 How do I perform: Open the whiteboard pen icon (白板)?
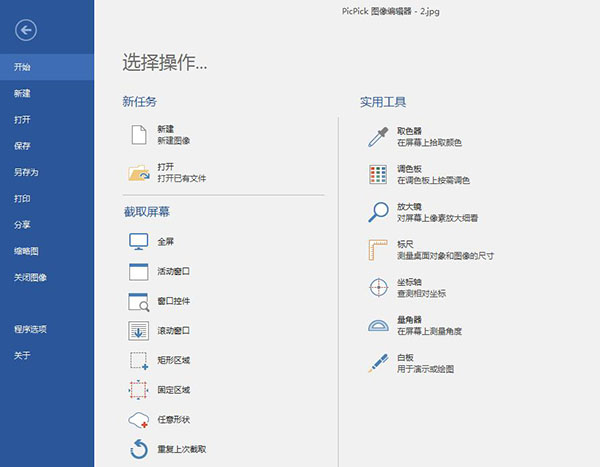[378, 362]
